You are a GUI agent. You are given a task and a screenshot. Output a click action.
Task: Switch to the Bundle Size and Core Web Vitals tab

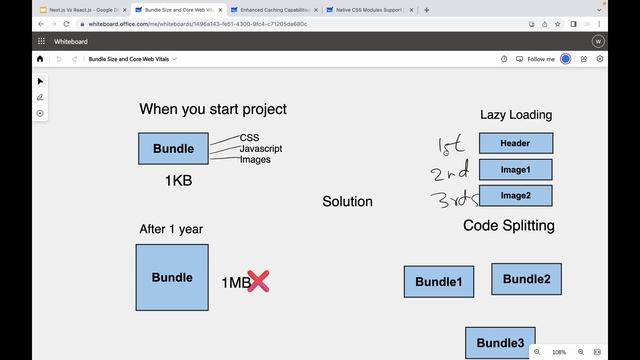click(179, 10)
